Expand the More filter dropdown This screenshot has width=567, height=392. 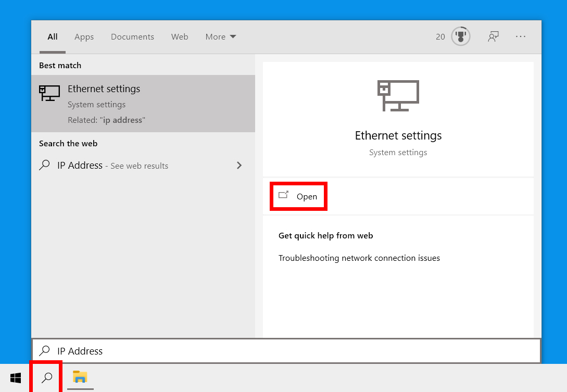point(221,37)
